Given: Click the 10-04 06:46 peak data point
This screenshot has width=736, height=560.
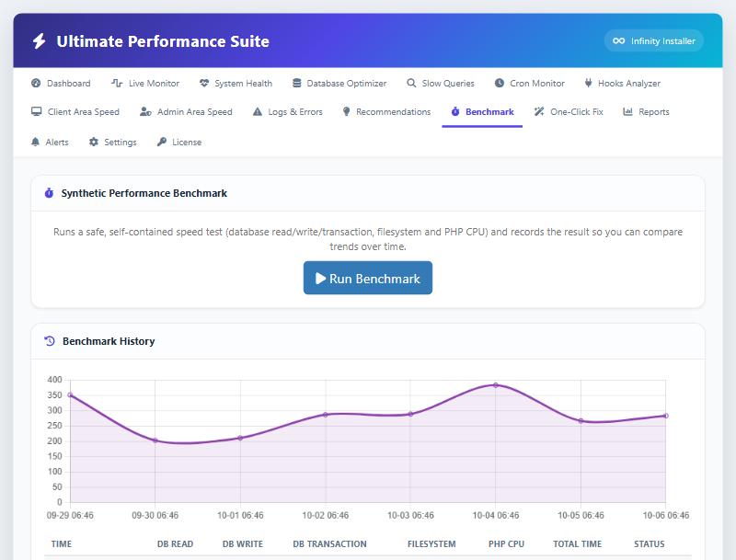Looking at the screenshot, I should [x=496, y=385].
